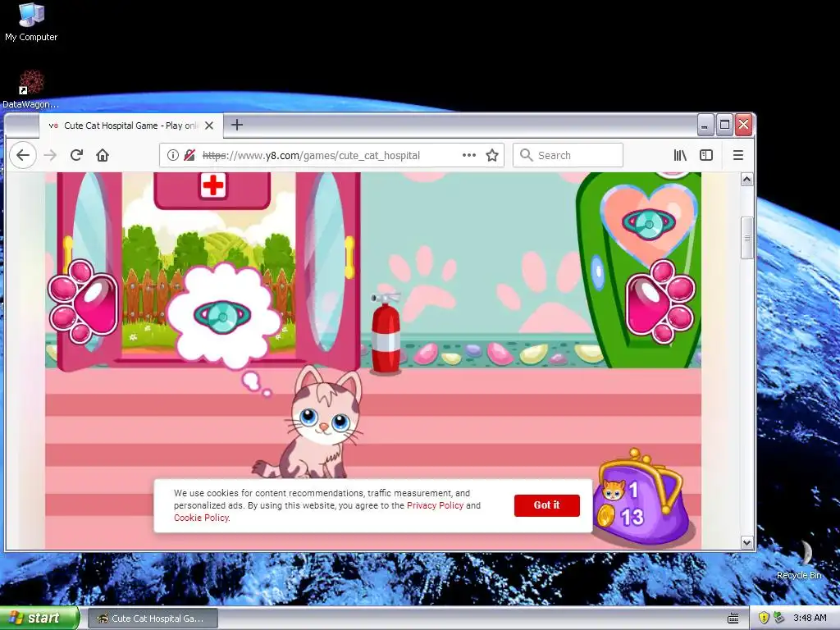
Task: Toggle the sidebar view icon
Action: click(x=706, y=155)
